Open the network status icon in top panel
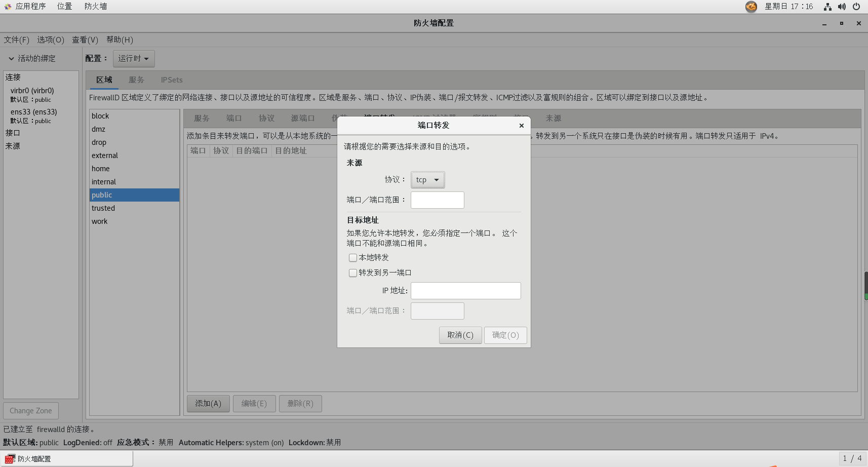Image resolution: width=868 pixels, height=467 pixels. coord(827,7)
